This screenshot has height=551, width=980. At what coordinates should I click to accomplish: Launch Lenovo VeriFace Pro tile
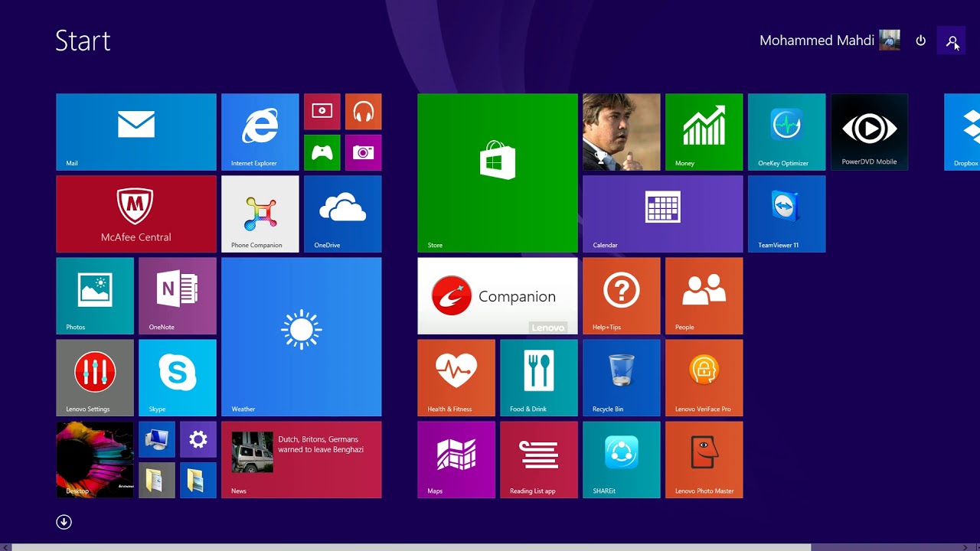tap(704, 377)
